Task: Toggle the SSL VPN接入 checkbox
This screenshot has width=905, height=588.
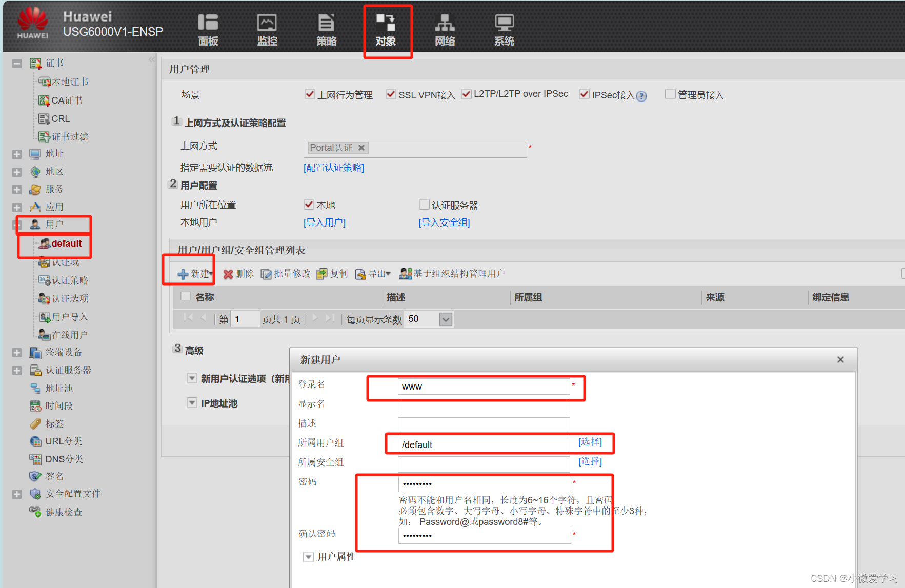Action: (x=391, y=94)
